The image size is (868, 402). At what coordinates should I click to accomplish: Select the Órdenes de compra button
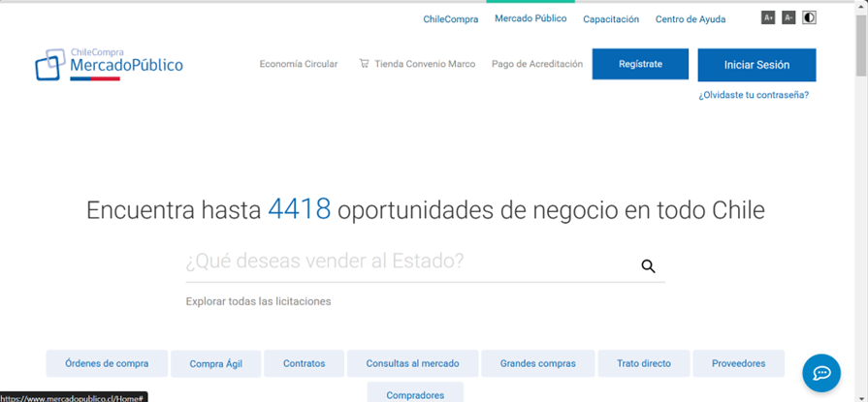(x=107, y=363)
